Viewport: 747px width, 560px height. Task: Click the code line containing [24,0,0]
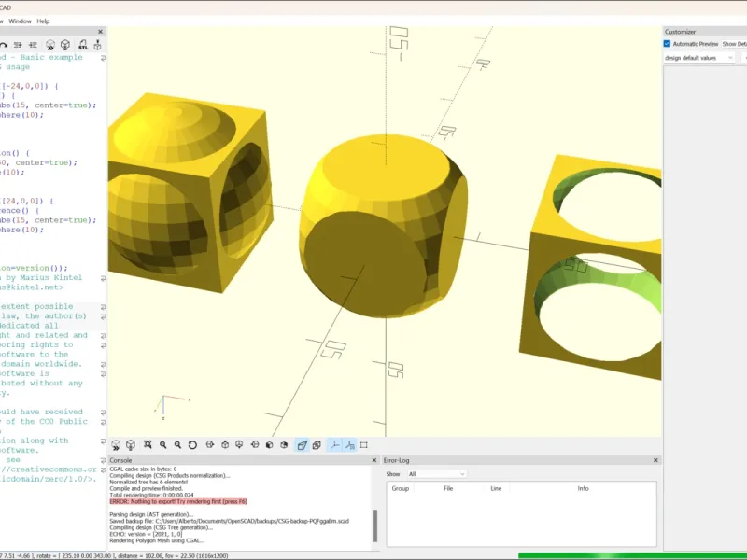[x=28, y=201]
